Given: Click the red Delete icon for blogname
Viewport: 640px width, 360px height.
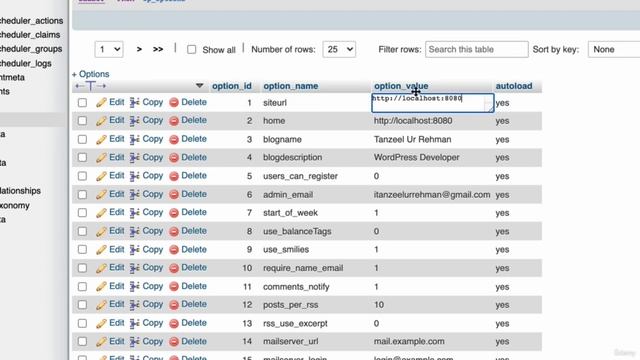Looking at the screenshot, I should tap(174, 139).
